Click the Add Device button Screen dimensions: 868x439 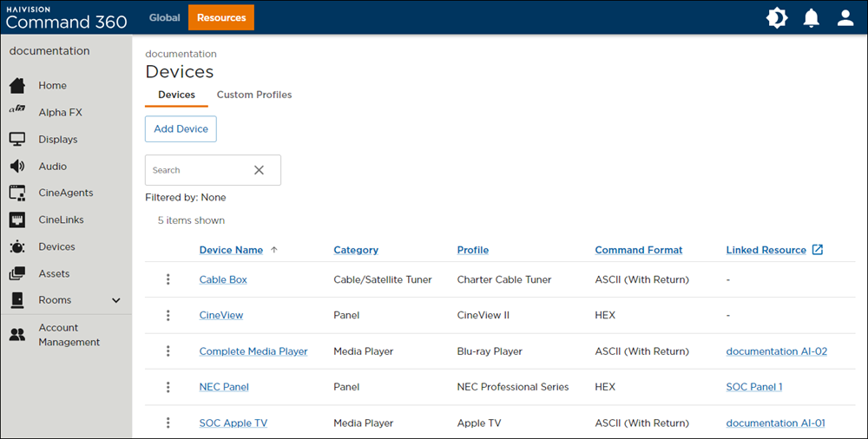[x=181, y=129]
